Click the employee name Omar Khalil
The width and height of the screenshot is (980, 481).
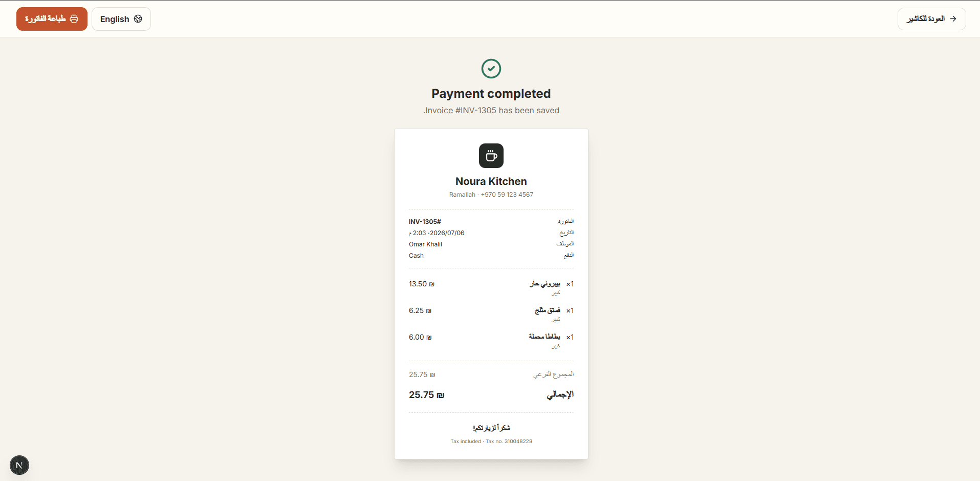pyautogui.click(x=425, y=244)
